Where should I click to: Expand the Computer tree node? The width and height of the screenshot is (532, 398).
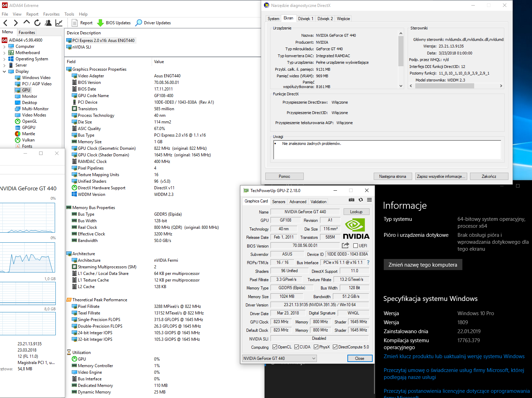(x=4, y=46)
